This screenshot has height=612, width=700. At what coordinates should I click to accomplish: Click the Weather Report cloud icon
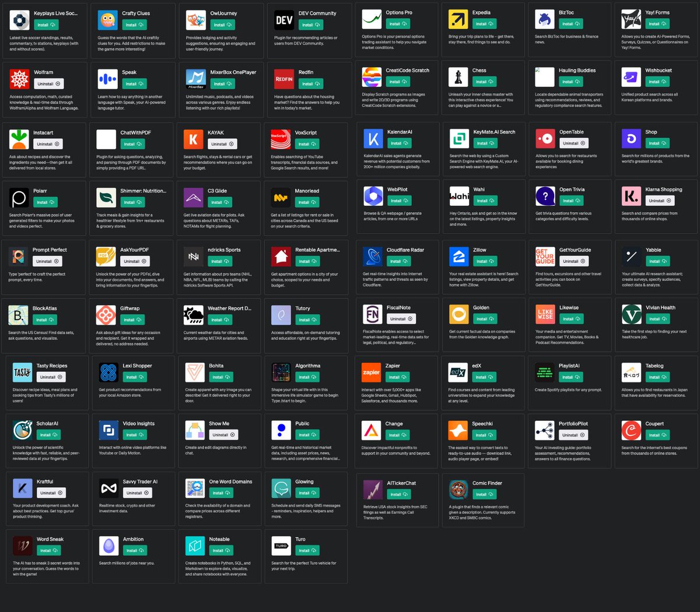[194, 315]
